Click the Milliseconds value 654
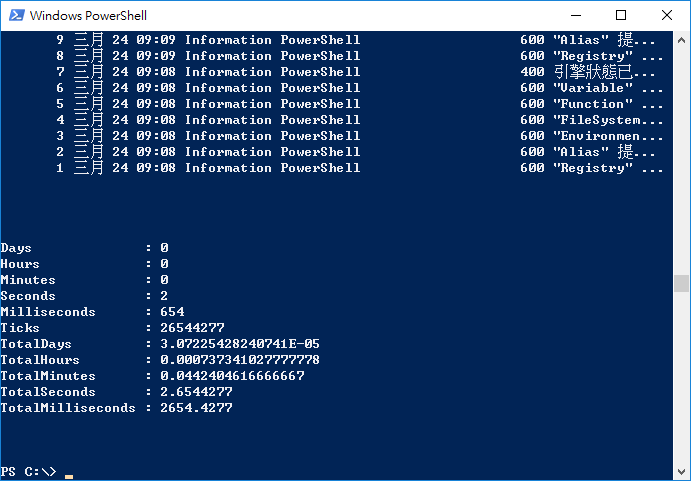This screenshot has height=481, width=691. [172, 312]
